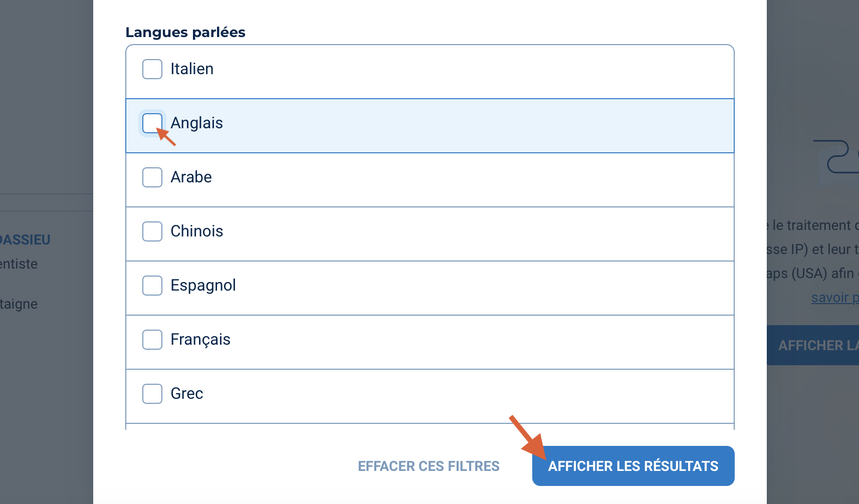
Task: Check the Français checkbox
Action: [152, 340]
